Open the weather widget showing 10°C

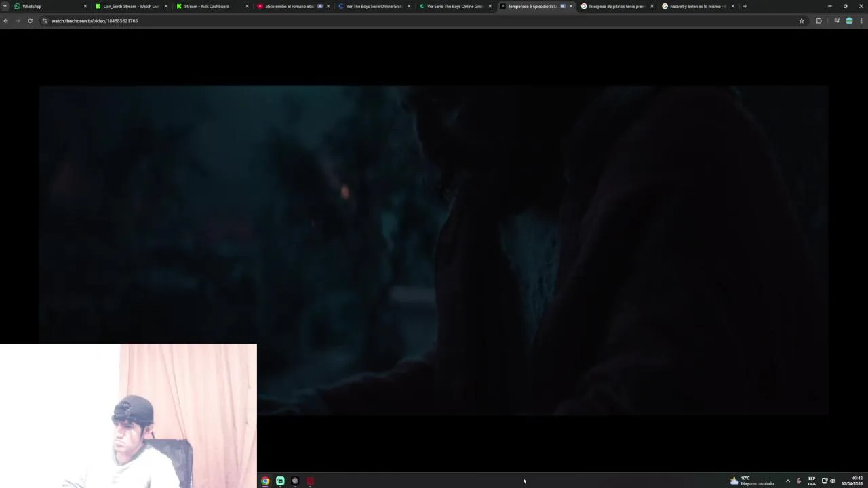click(752, 481)
